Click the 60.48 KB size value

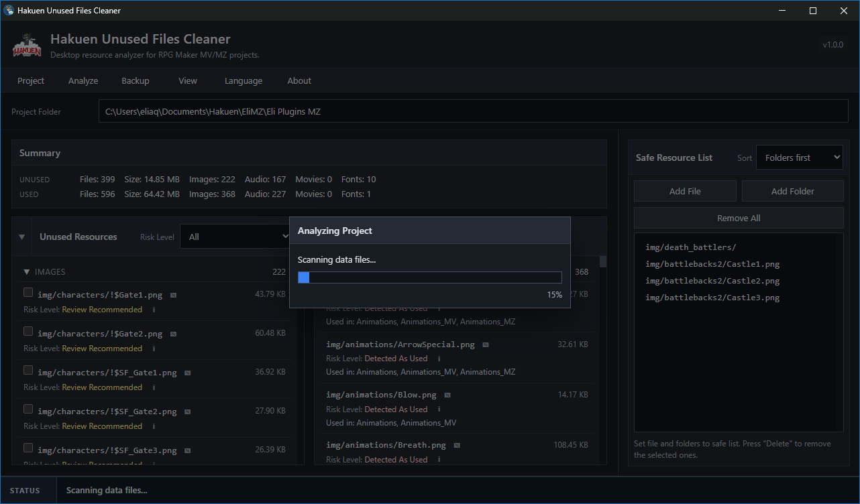tap(270, 333)
